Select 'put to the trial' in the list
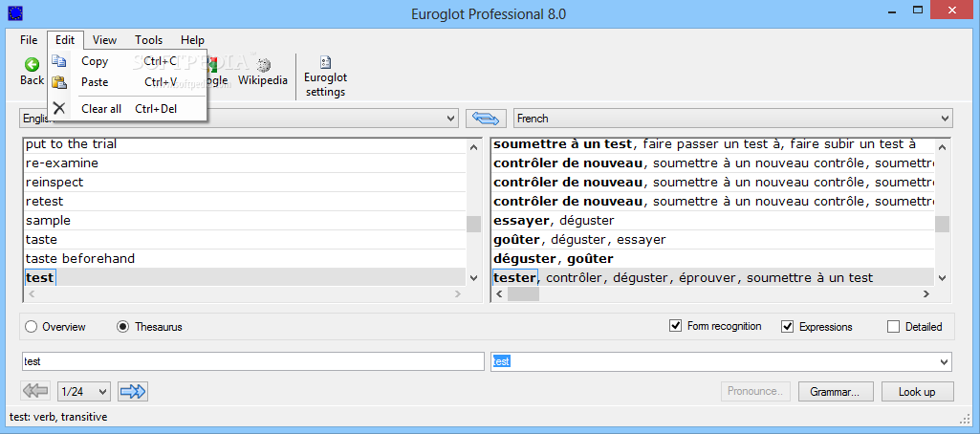The image size is (980, 434). click(245, 144)
